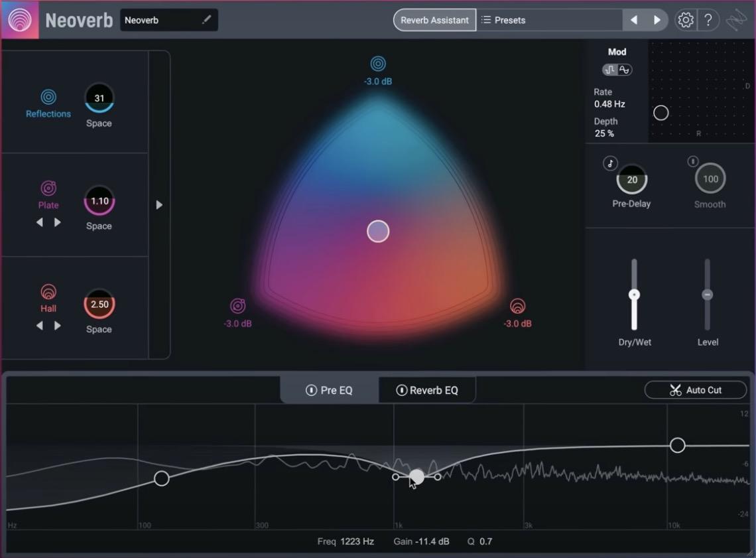
Task: Switch to Pre EQ tab
Action: (x=330, y=390)
